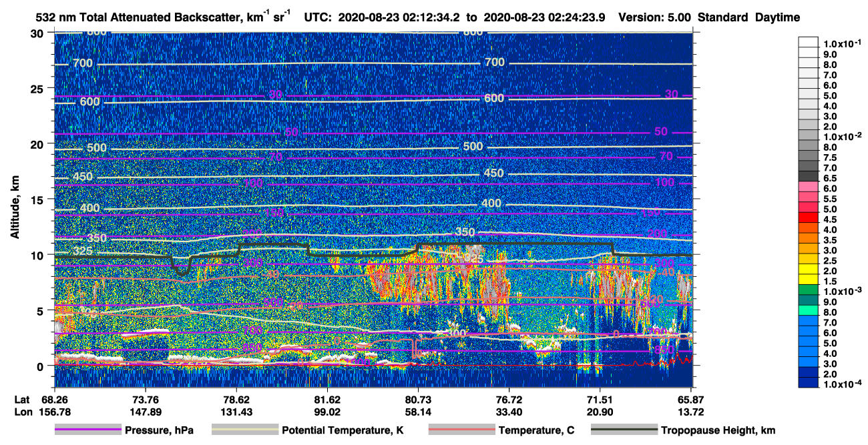Click the 350 contour label near plot center
Viewport: 868px width, 445px height.
(464, 232)
